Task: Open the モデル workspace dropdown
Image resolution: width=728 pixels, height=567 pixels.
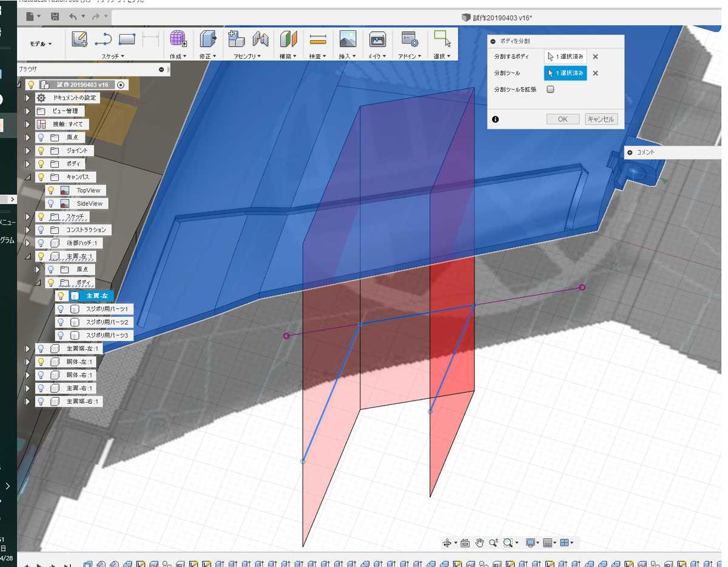Action: [41, 44]
